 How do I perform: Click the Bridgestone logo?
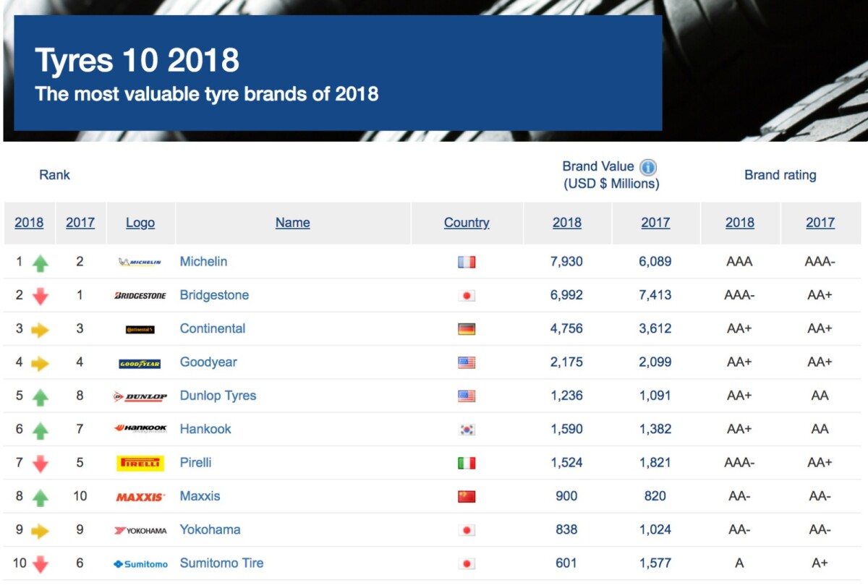[x=140, y=295]
